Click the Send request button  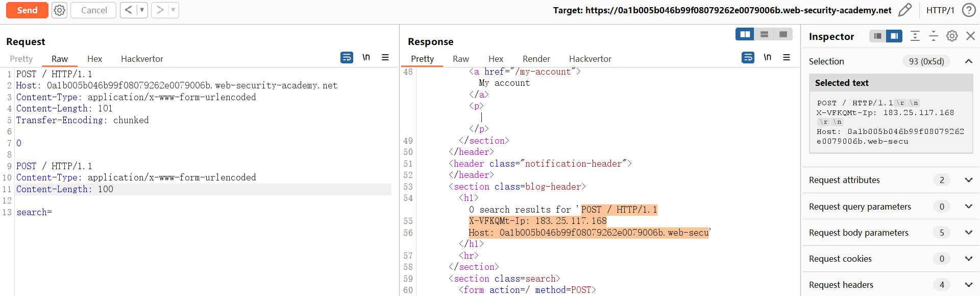point(27,10)
